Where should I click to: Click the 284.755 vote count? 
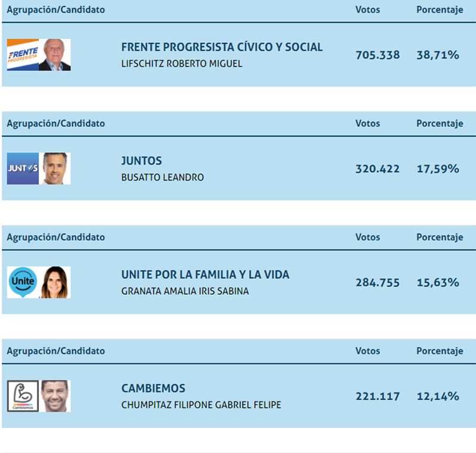378,283
